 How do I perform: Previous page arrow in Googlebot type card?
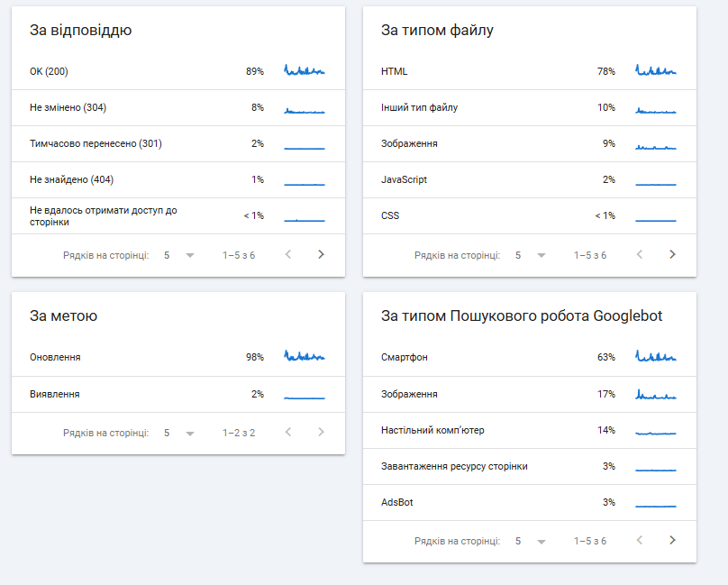pyautogui.click(x=640, y=541)
